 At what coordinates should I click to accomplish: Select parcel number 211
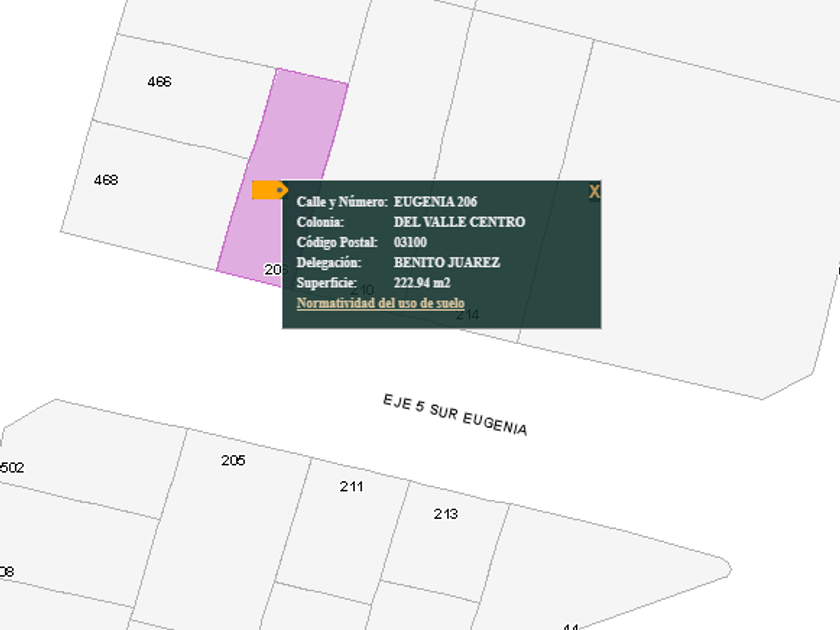(x=351, y=487)
